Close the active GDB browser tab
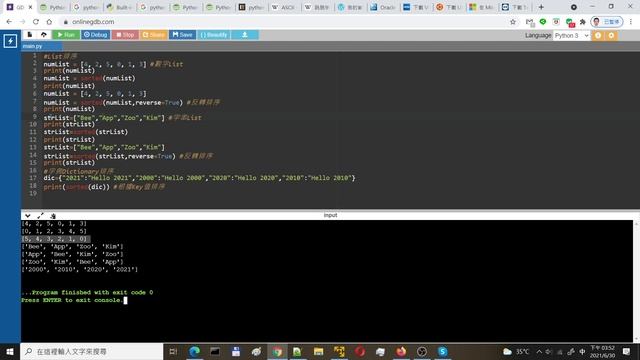Viewport: 640px width, 360px height. click(x=30, y=7)
